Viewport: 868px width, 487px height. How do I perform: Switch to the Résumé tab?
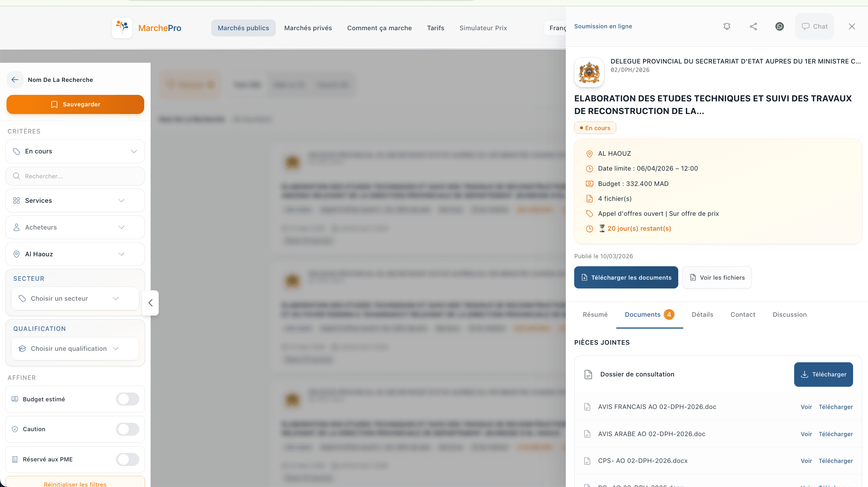[x=595, y=314]
